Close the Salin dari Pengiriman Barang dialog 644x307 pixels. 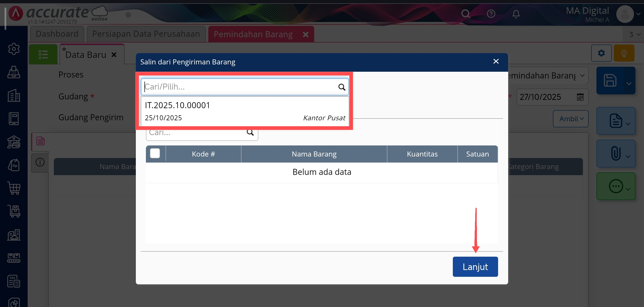click(496, 61)
